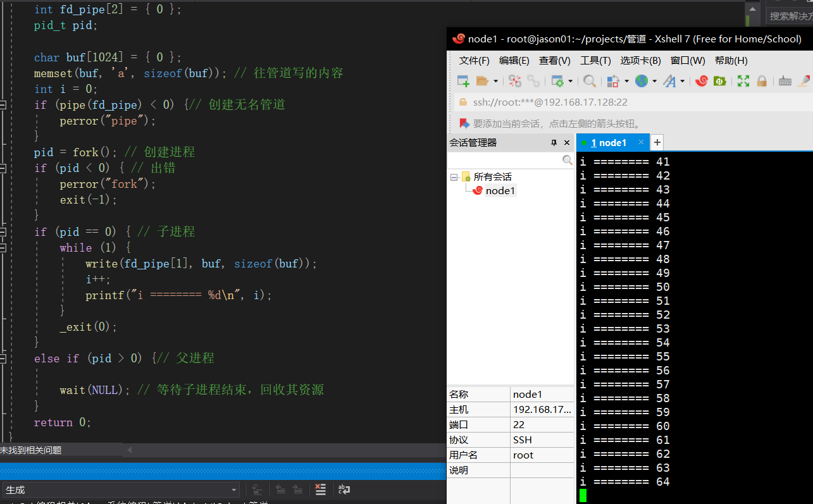Click the 用户名 value 'root'

pyautogui.click(x=542, y=455)
